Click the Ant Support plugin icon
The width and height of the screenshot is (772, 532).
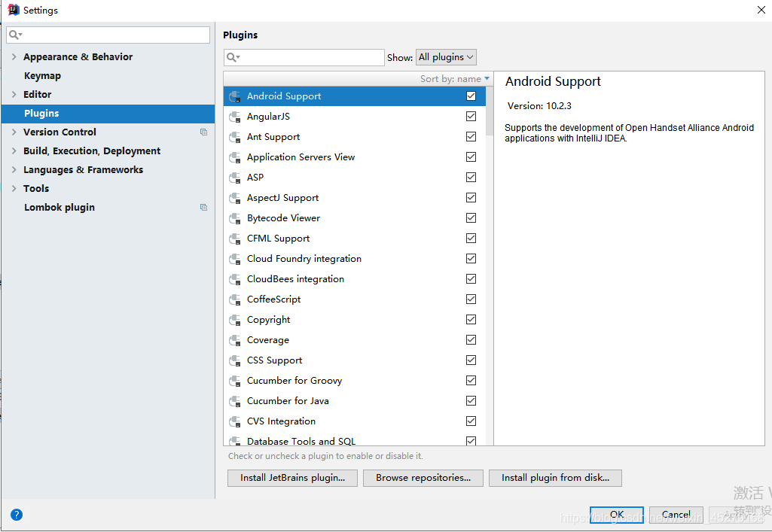coord(235,137)
